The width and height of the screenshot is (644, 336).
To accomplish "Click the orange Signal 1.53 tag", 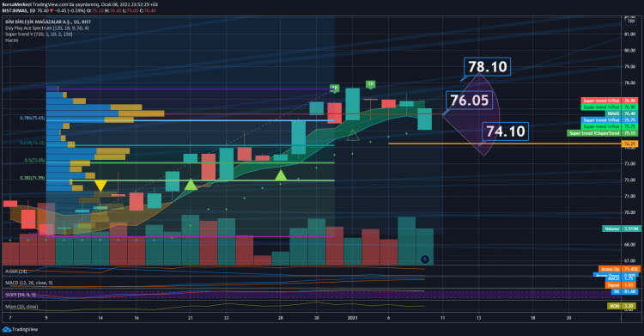I will (x=621, y=284).
